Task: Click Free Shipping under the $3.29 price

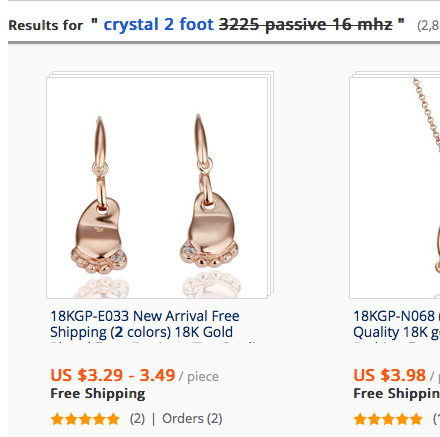Action: (98, 394)
